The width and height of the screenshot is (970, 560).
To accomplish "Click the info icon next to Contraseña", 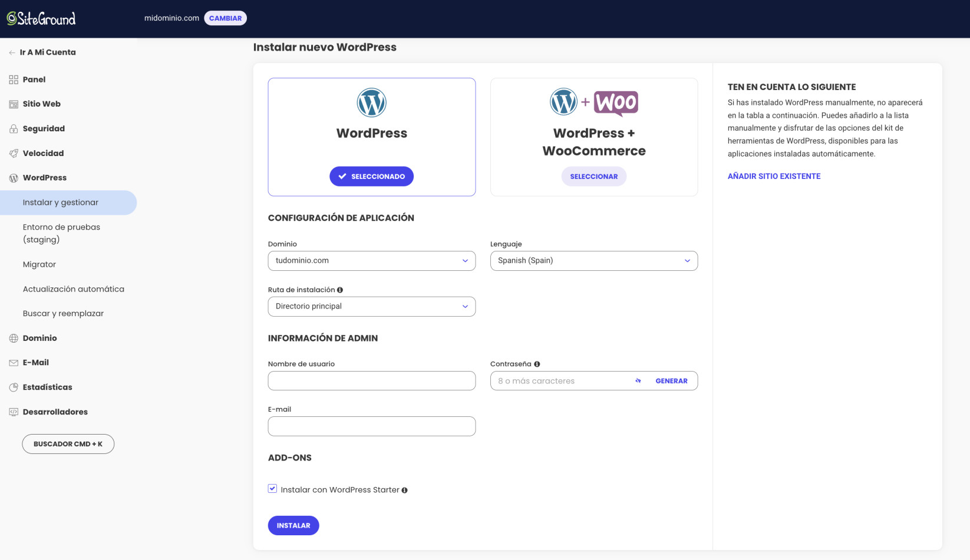I will (x=537, y=364).
